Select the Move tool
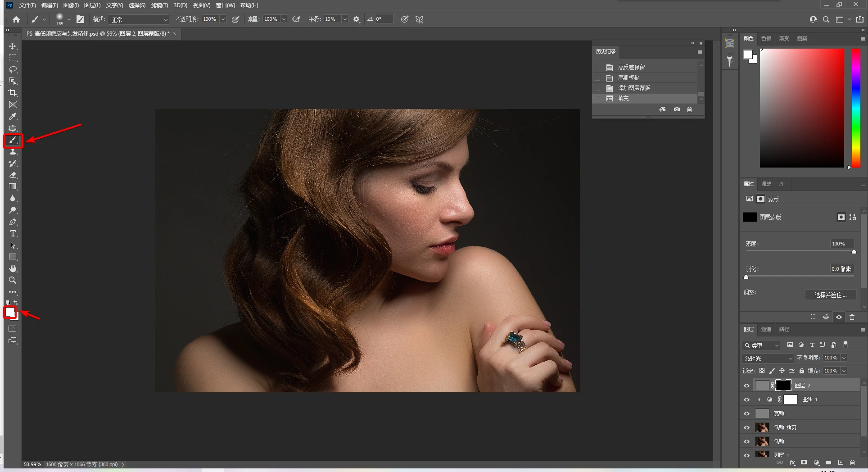868x472 pixels. pyautogui.click(x=13, y=46)
